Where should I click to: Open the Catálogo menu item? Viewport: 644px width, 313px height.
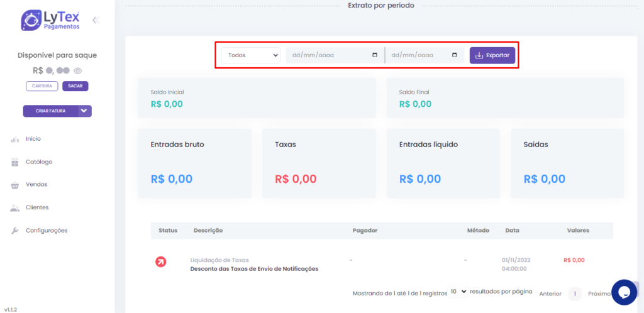pos(39,162)
